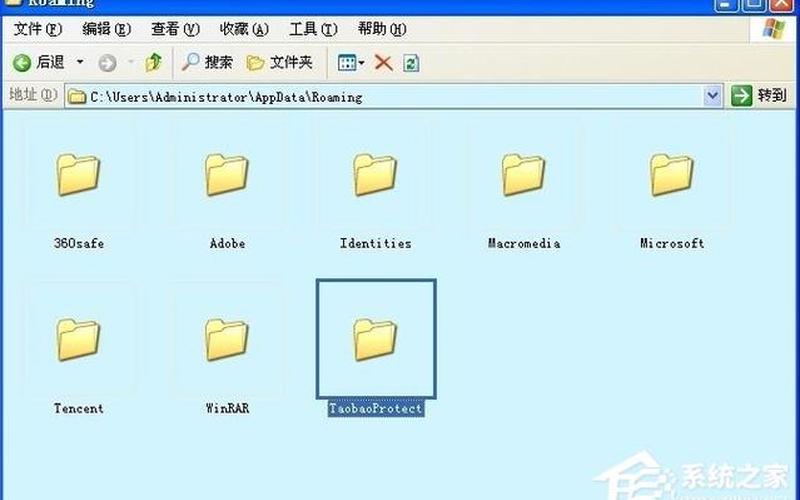Open the 工具(T) menu

pyautogui.click(x=313, y=29)
